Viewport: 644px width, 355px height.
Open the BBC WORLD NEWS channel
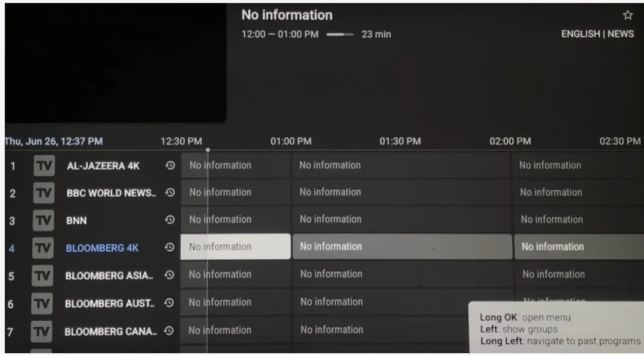[x=111, y=193]
